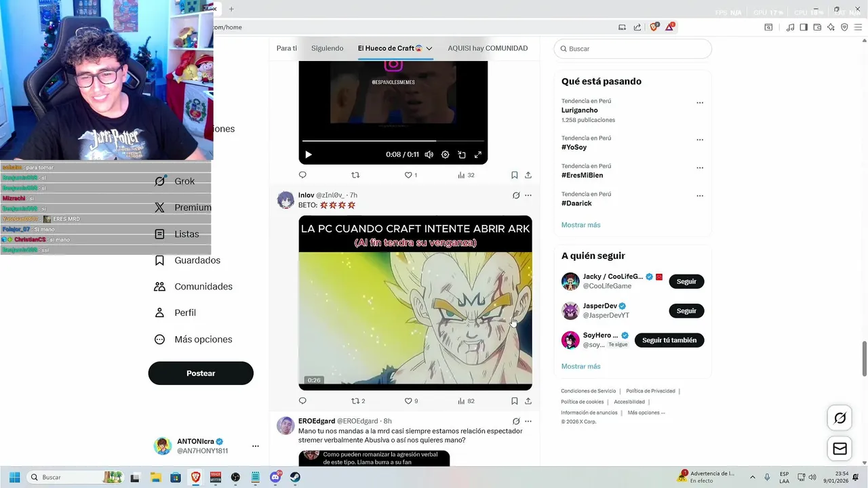Reply to lnlov's post
The width and height of the screenshot is (868, 488).
302,401
